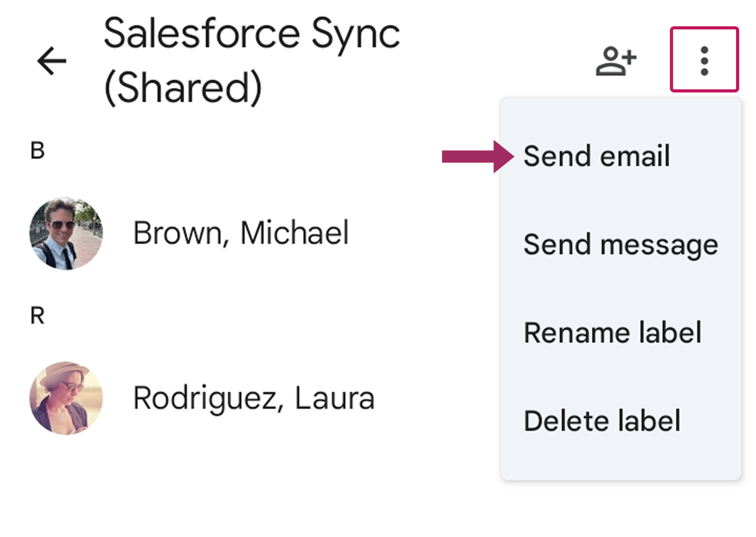756x537 pixels.
Task: Go back using the left arrow
Action: (x=51, y=61)
